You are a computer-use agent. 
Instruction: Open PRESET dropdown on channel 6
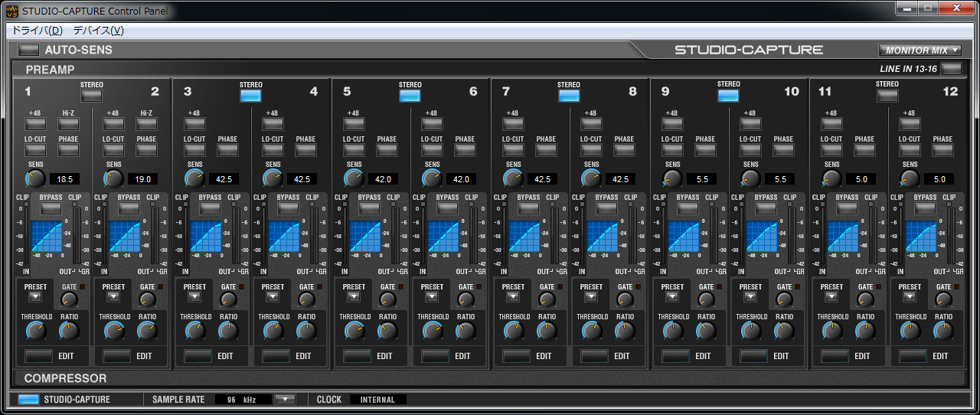point(432,297)
